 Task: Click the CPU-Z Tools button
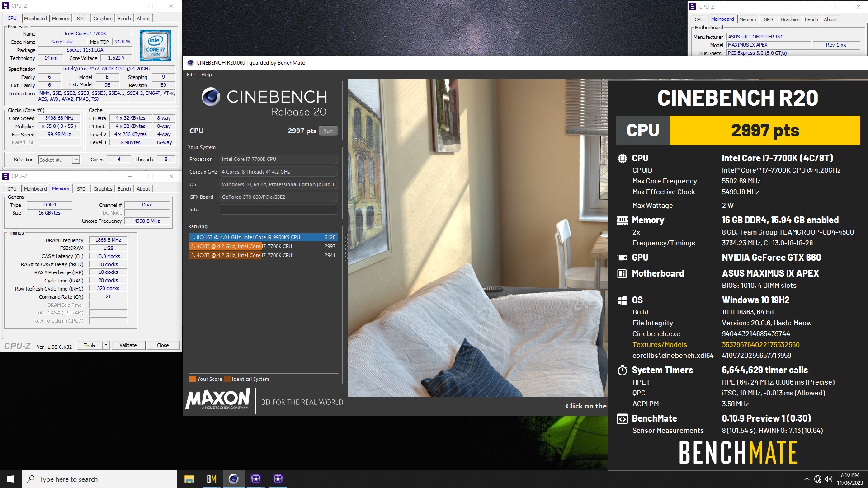coord(90,345)
